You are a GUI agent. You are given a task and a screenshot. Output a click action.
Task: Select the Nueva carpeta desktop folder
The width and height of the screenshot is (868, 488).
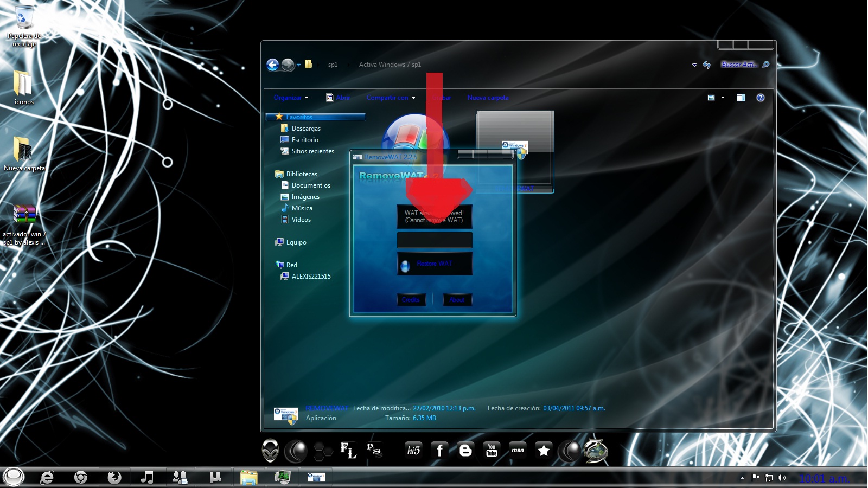24,154
